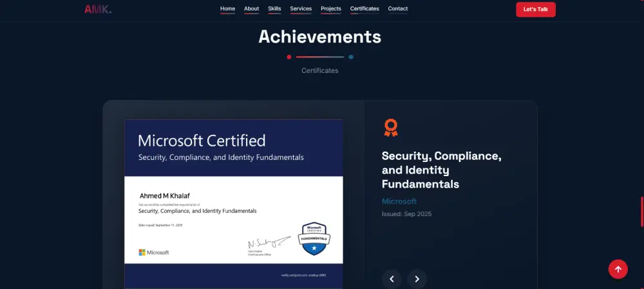Show the previous certificate arrow
This screenshot has width=644, height=289.
(x=392, y=279)
